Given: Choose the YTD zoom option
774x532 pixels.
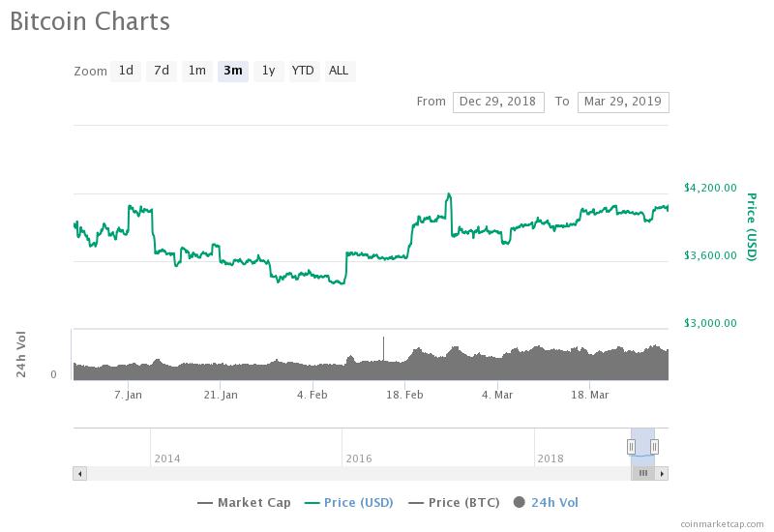Looking at the screenshot, I should pyautogui.click(x=303, y=71).
